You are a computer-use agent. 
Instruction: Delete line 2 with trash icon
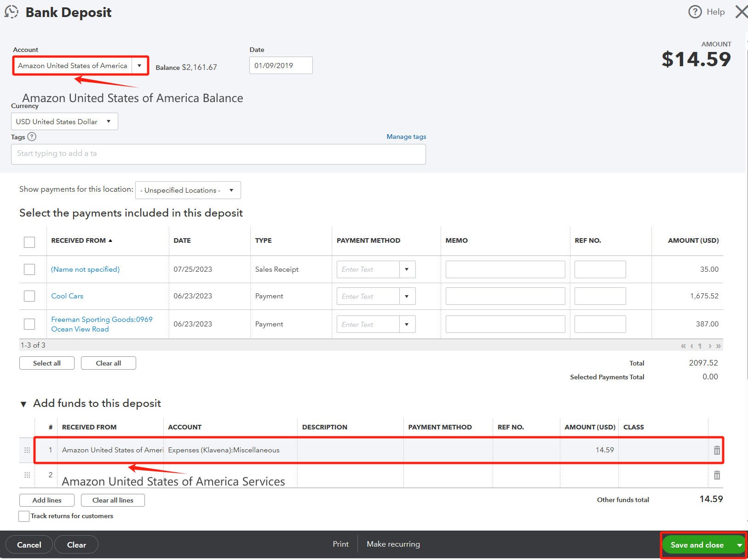point(717,475)
